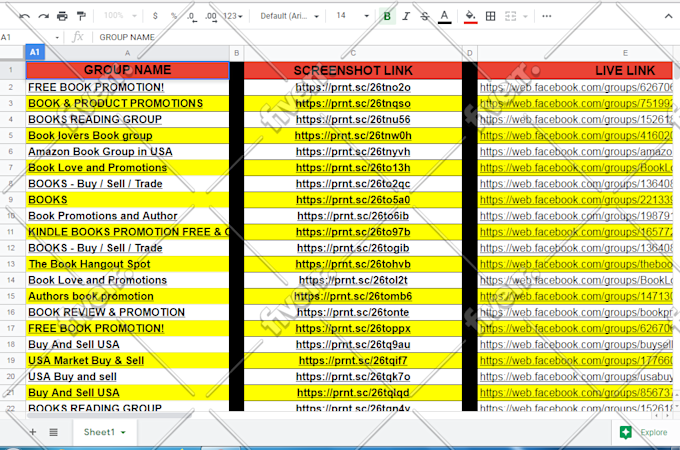Expand the merge cells dropdown arrow
This screenshot has height=450, width=680.
click(x=526, y=16)
